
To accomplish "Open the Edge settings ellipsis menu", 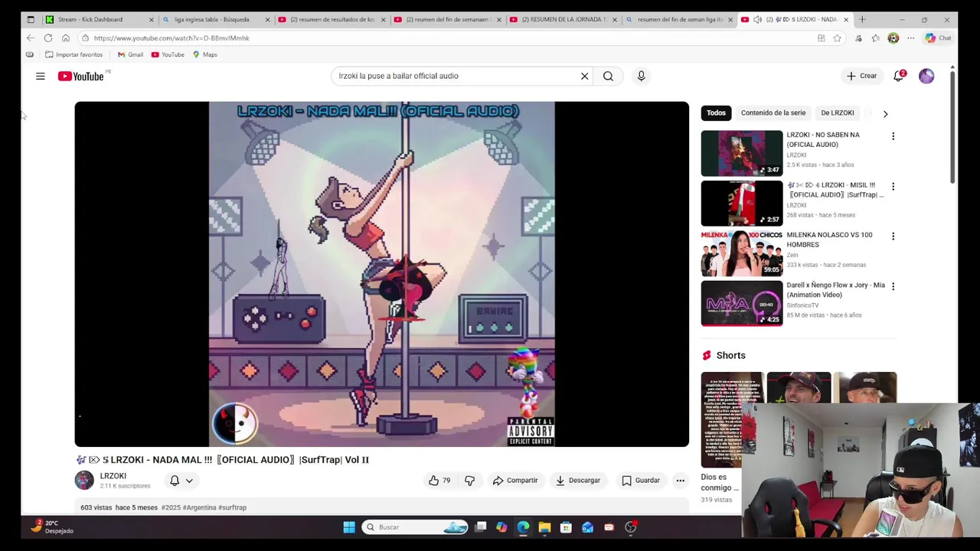I will click(910, 38).
